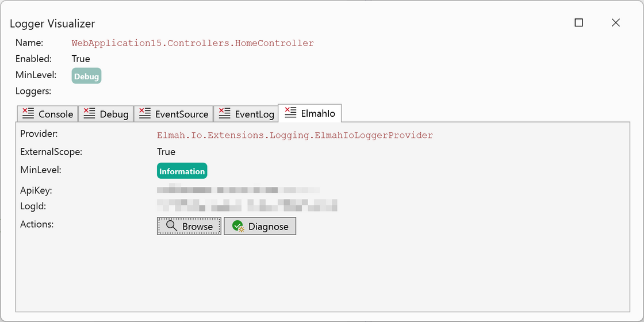This screenshot has width=644, height=322.
Task: Show the EventLog logger tab
Action: click(x=246, y=114)
